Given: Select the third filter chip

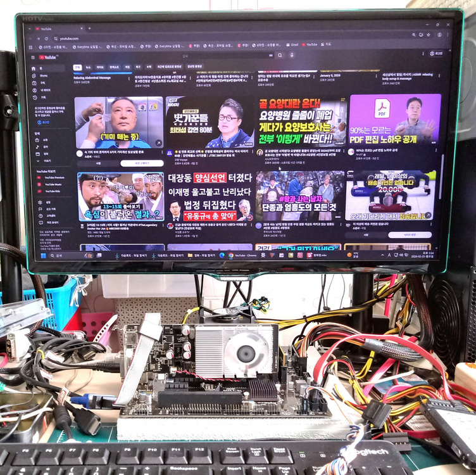Looking at the screenshot, I should pos(100,67).
